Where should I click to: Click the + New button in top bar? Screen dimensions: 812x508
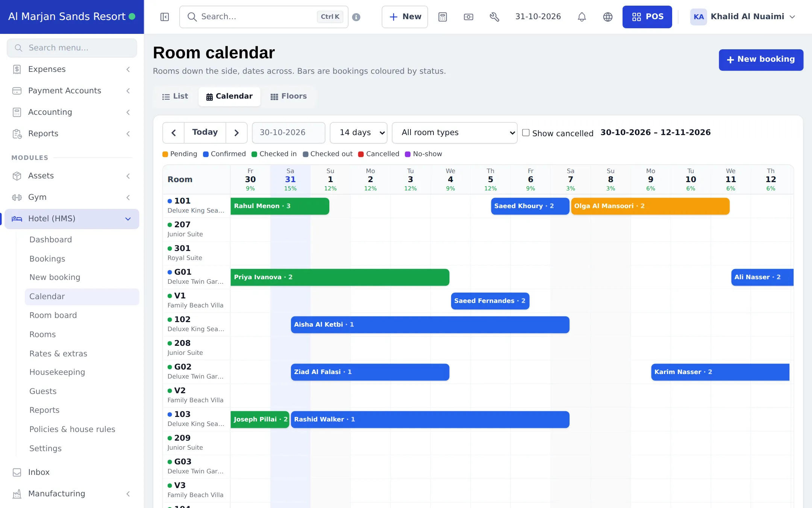pyautogui.click(x=404, y=17)
